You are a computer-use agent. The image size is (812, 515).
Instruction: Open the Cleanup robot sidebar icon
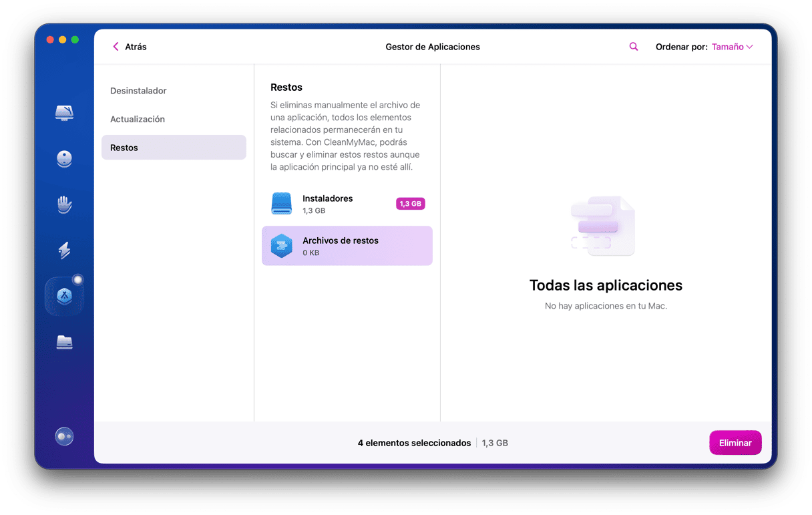pos(64,159)
